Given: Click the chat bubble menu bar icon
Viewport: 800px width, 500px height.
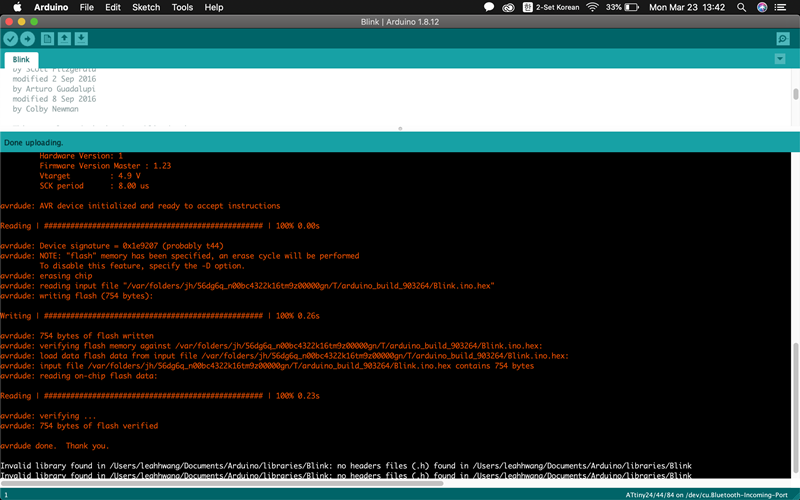Looking at the screenshot, I should pyautogui.click(x=489, y=7).
